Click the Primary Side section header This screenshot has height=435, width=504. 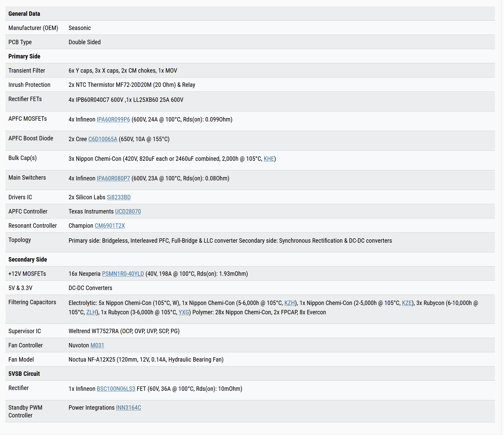click(x=24, y=56)
